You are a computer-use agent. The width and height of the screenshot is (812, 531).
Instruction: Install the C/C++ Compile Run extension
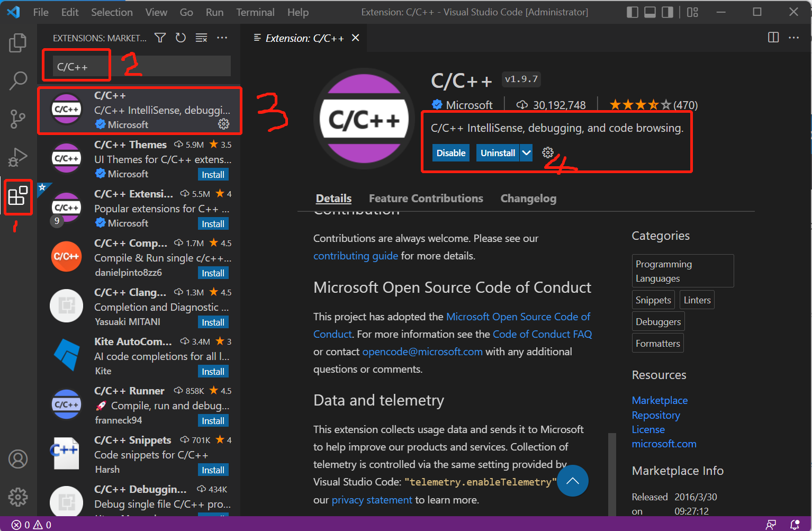point(213,273)
